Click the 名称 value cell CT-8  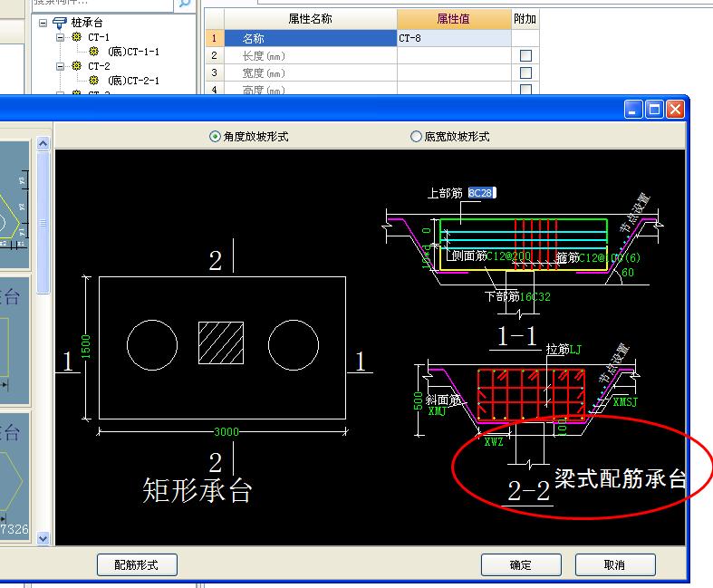click(x=454, y=38)
